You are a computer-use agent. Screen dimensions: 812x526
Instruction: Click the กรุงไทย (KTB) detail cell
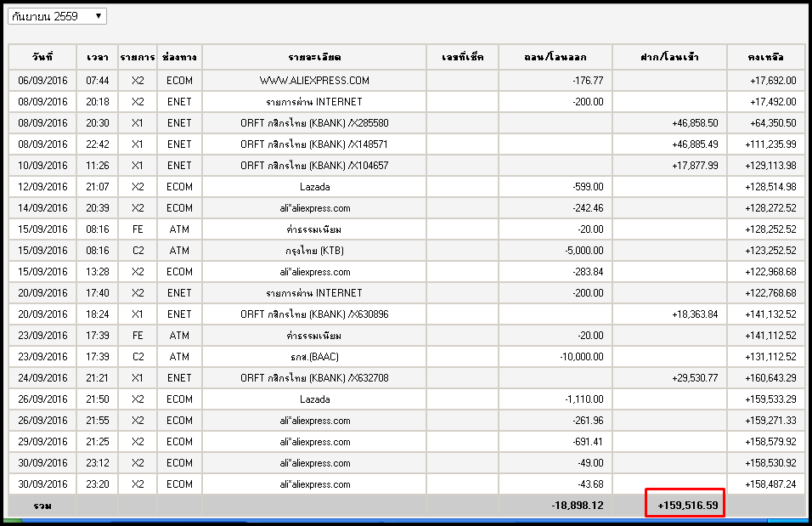[314, 251]
